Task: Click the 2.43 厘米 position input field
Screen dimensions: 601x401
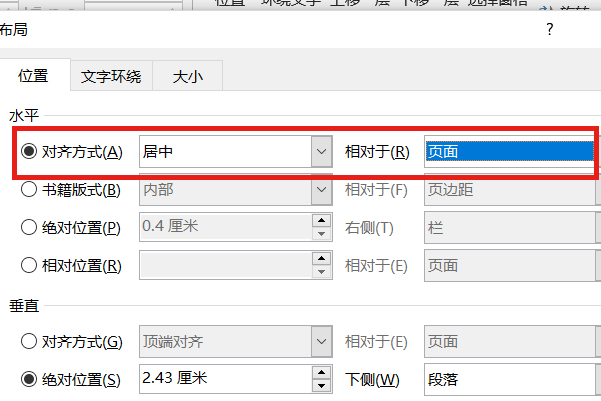Action: [x=225, y=379]
